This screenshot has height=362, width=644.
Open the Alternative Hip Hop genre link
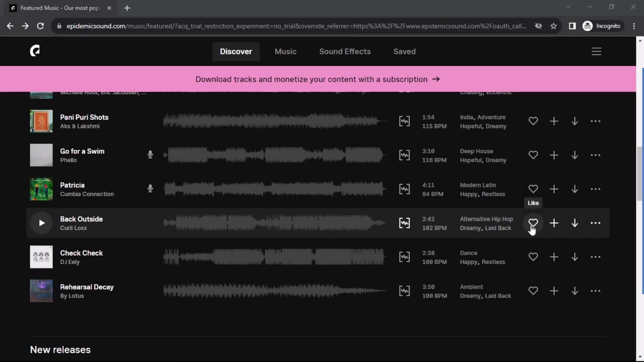tap(486, 219)
